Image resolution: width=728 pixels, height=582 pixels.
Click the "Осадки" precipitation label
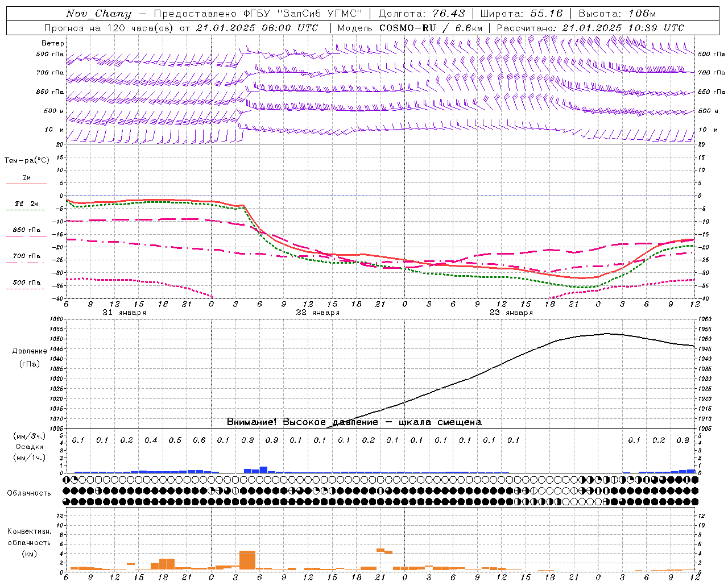point(30,447)
